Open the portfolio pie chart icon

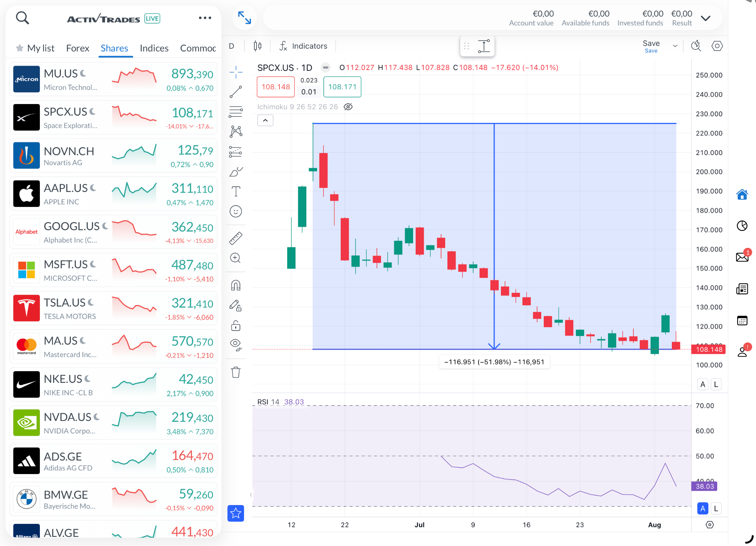742,225
